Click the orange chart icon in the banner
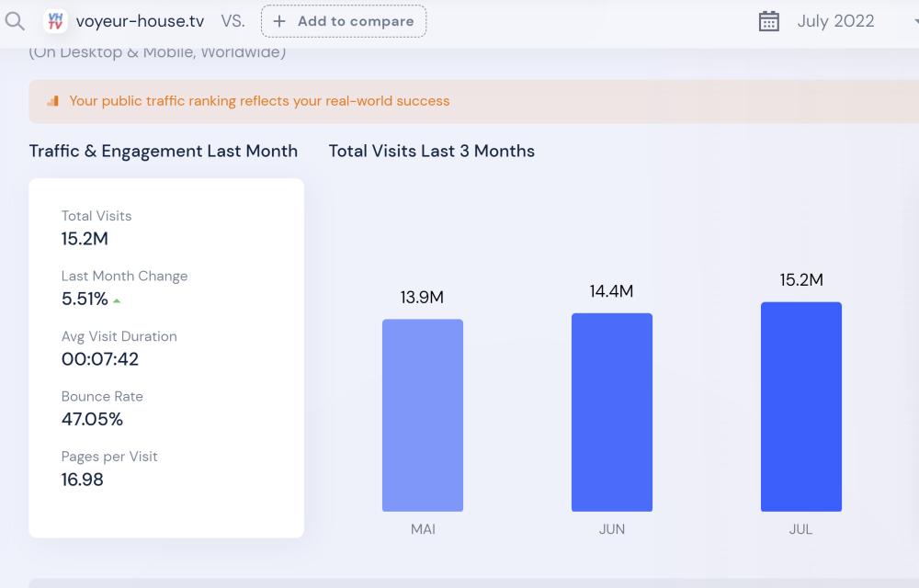Screen dimensions: 919x588 point(52,101)
